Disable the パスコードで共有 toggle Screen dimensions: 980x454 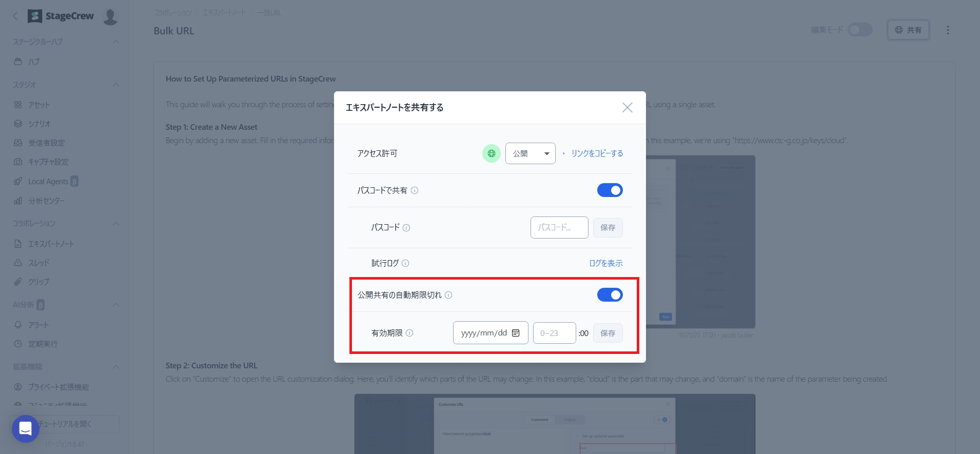coord(610,190)
